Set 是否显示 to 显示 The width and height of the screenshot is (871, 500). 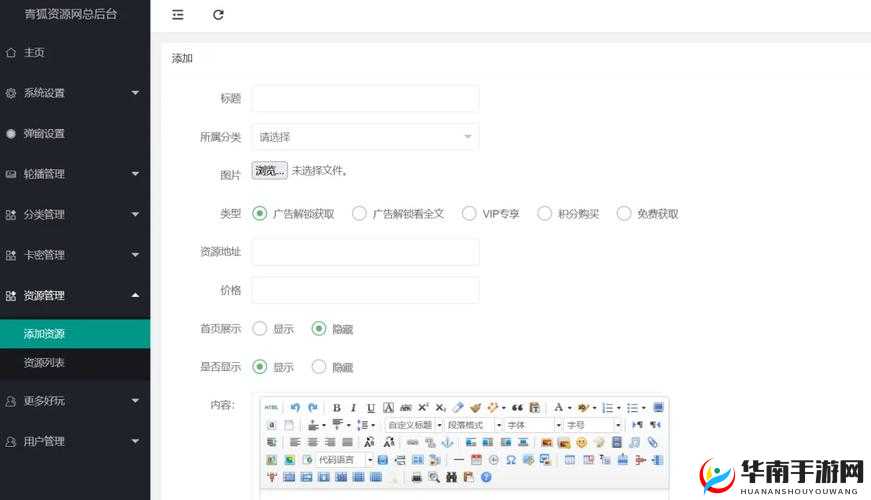pos(259,367)
